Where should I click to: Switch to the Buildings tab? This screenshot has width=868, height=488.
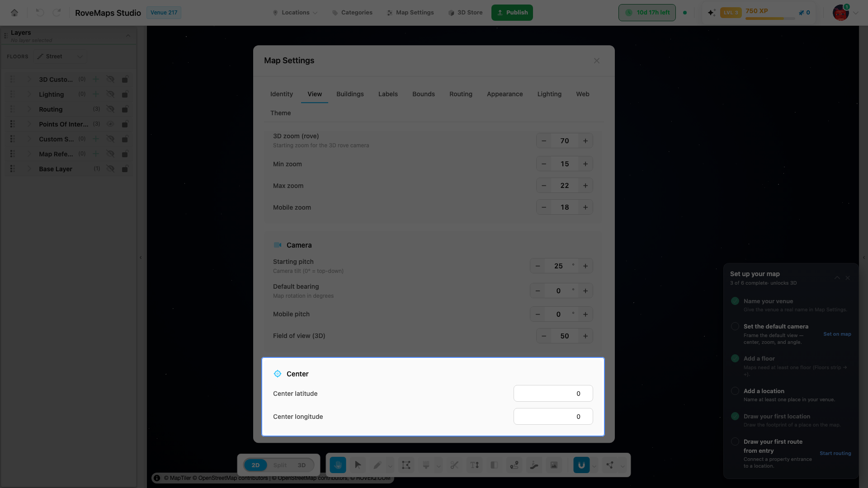(x=350, y=94)
